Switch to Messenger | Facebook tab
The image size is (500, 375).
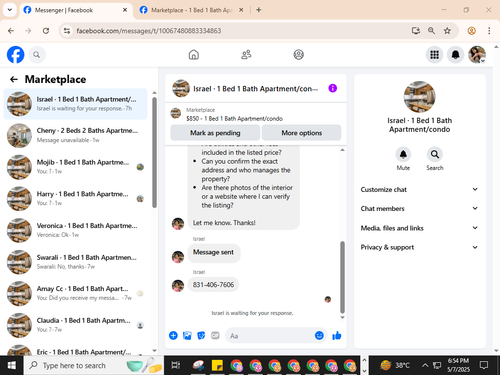tap(75, 10)
